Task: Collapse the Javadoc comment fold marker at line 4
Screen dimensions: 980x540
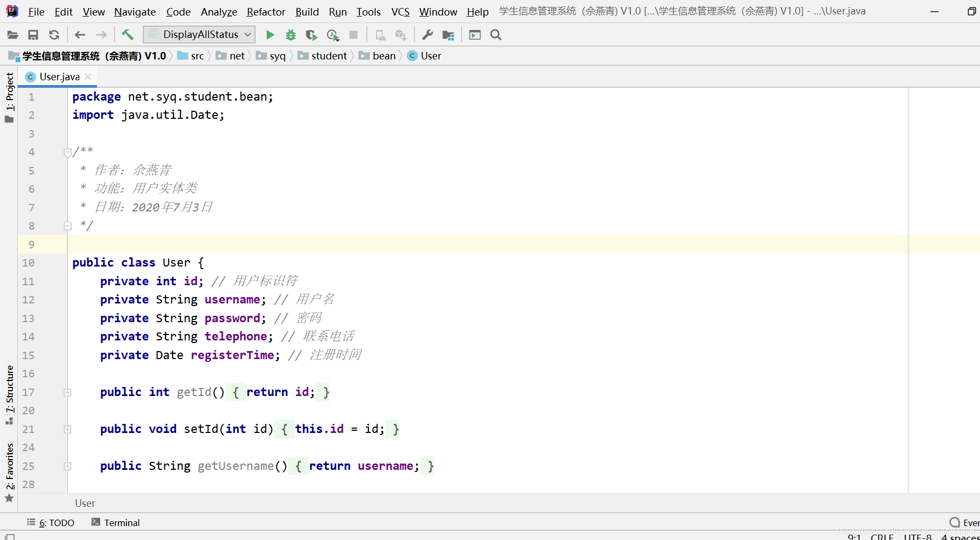Action: (x=67, y=153)
